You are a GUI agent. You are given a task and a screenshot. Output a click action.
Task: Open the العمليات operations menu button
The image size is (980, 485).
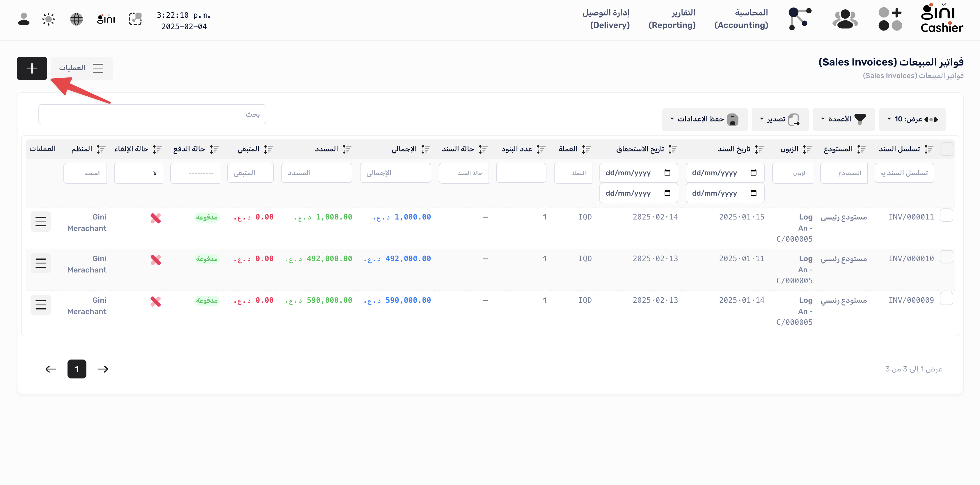tap(82, 68)
